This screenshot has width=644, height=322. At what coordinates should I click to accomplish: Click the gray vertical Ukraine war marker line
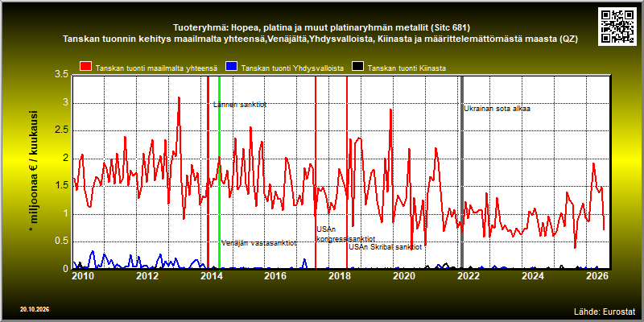pos(462,172)
